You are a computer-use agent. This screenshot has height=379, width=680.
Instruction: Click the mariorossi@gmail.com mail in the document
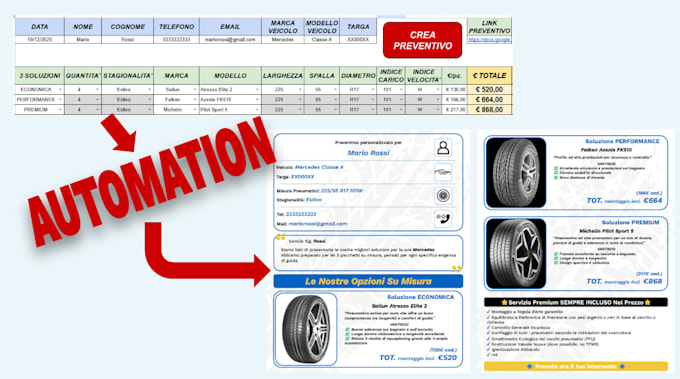pyautogui.click(x=318, y=224)
